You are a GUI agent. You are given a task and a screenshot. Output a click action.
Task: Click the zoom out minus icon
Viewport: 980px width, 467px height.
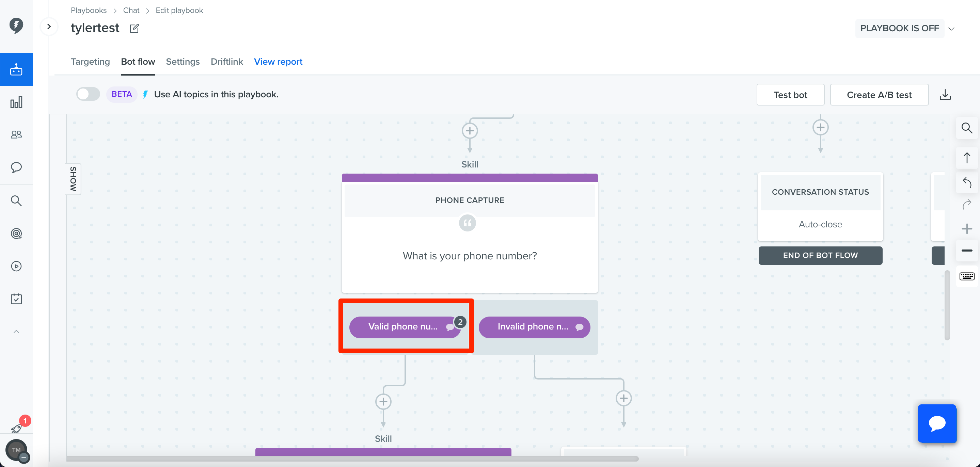(x=967, y=251)
